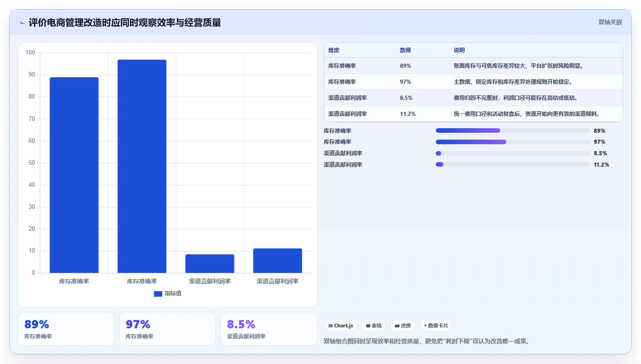This screenshot has height=364, width=641.
Task: Click the 库存准确率 label in the 89% table row
Action: pyautogui.click(x=342, y=66)
